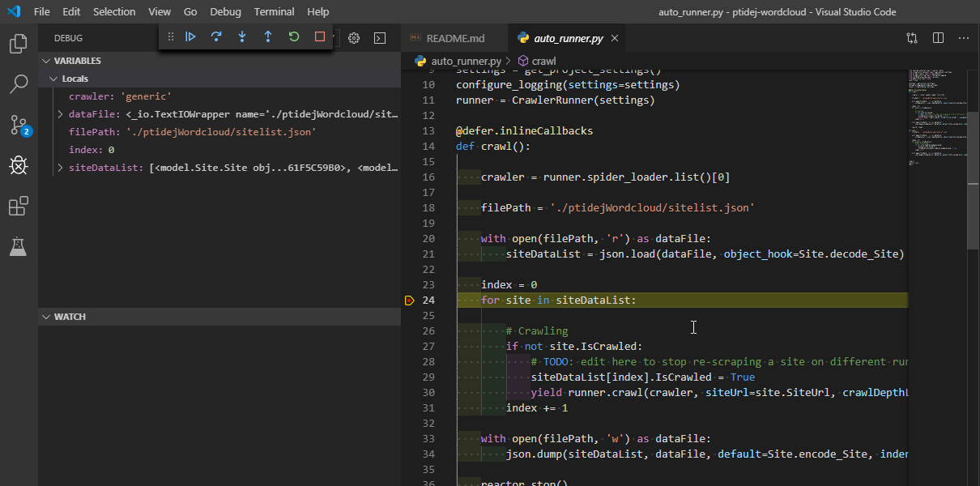Open the Extensions view icon
This screenshot has width=980, height=486.
19,207
